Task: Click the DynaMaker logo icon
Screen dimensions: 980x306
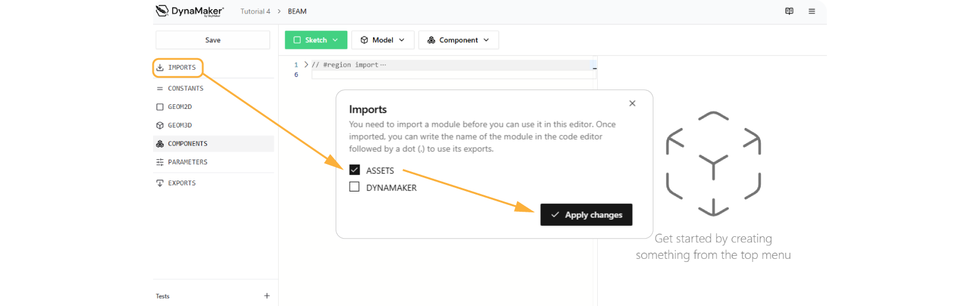Action: 162,10
